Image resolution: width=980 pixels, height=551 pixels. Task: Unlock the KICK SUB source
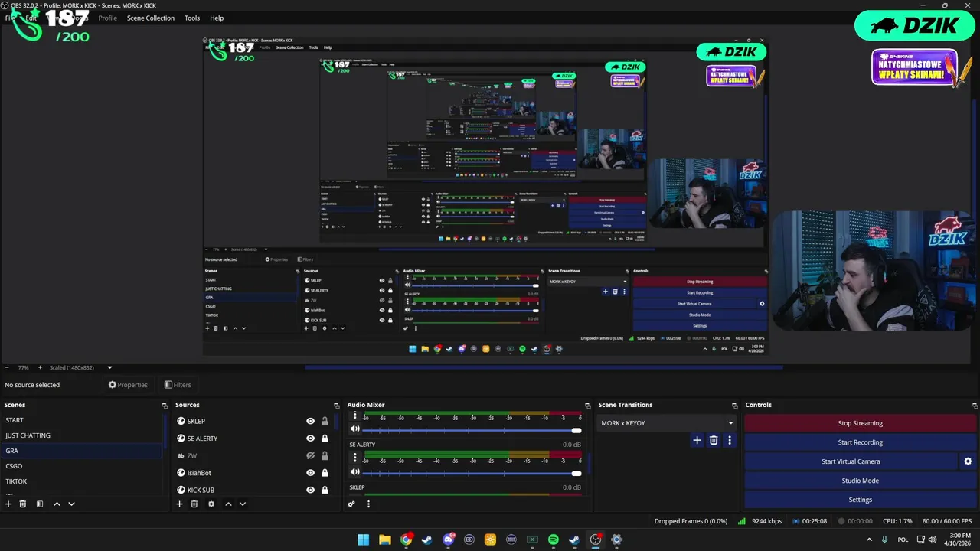tap(325, 490)
